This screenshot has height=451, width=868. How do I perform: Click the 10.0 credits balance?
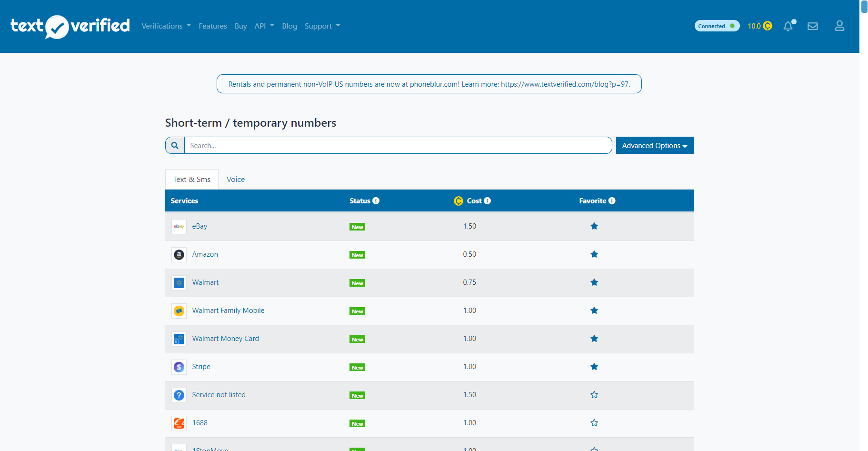point(754,26)
